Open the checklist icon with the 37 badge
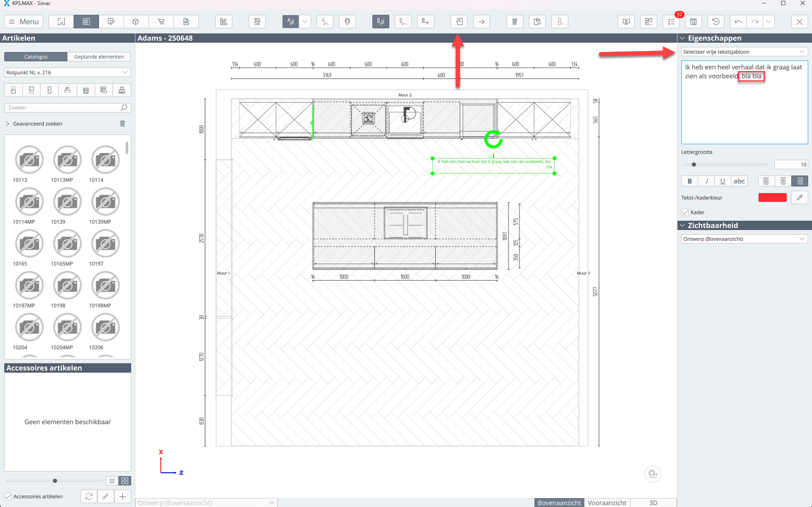The height and width of the screenshot is (507, 812). click(x=671, y=22)
